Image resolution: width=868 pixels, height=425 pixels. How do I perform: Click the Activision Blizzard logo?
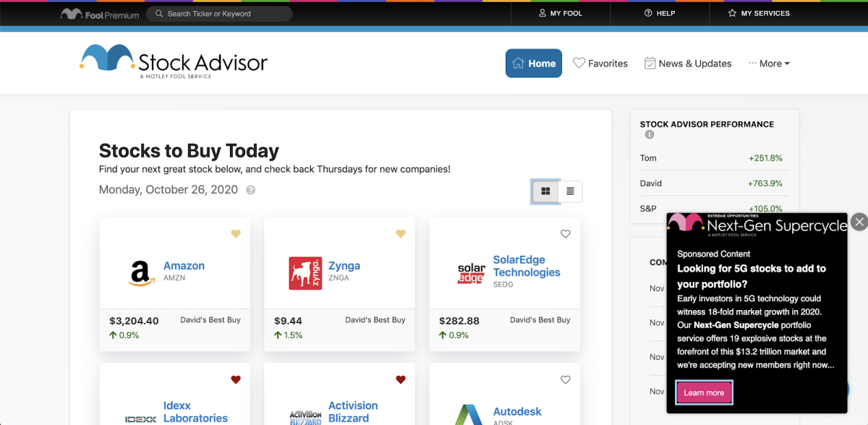point(305,418)
